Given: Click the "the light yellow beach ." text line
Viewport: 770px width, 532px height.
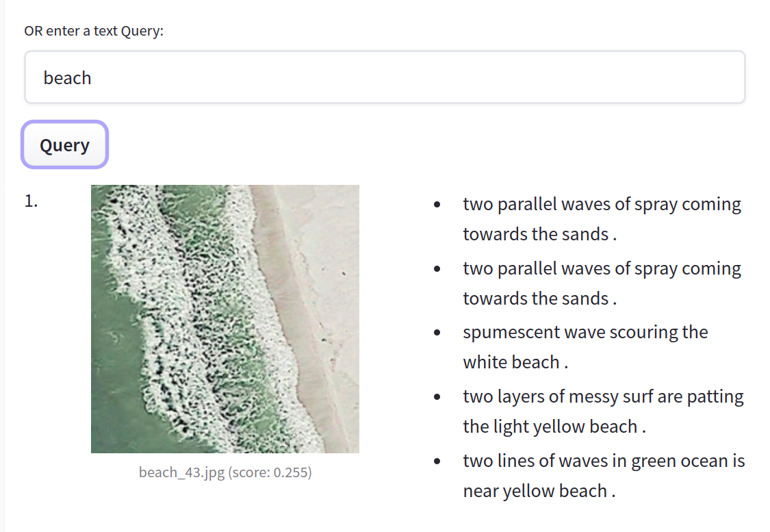Looking at the screenshot, I should pos(554,427).
